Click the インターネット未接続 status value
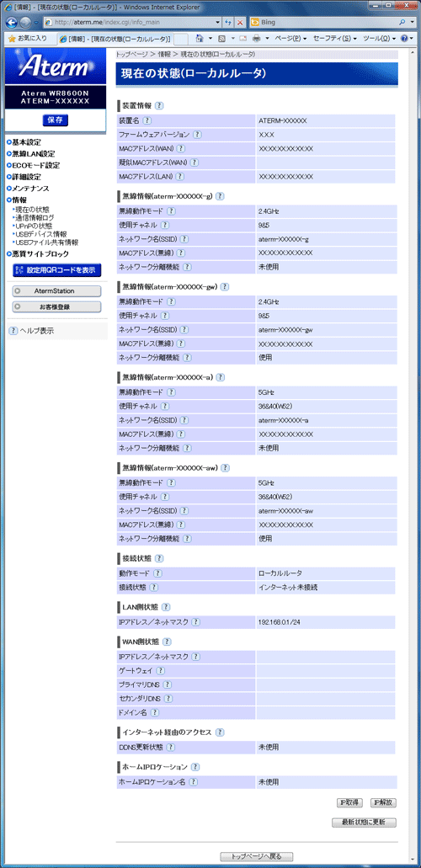Viewport: 421px width, 868px height. (288, 588)
